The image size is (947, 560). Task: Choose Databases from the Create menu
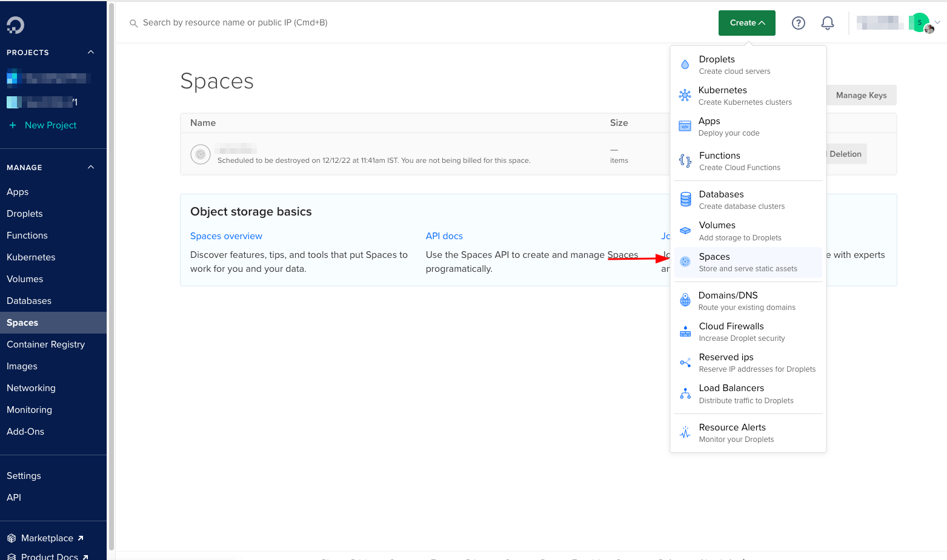point(748,200)
